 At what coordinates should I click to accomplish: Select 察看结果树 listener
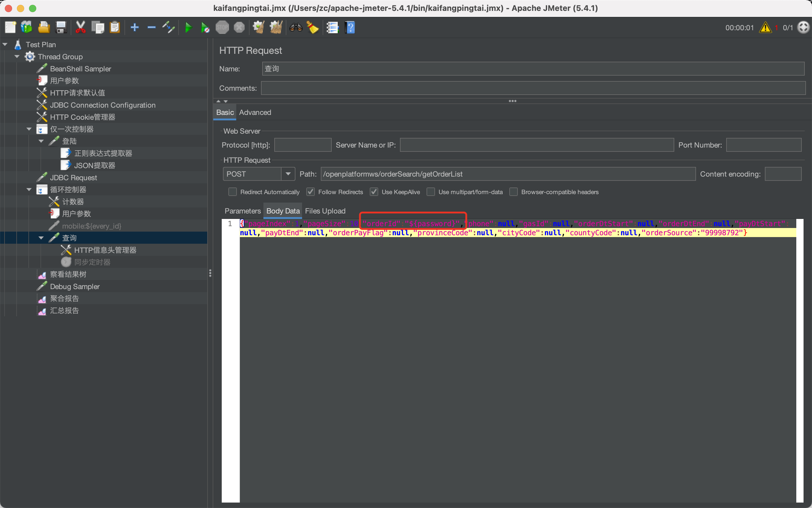point(68,274)
